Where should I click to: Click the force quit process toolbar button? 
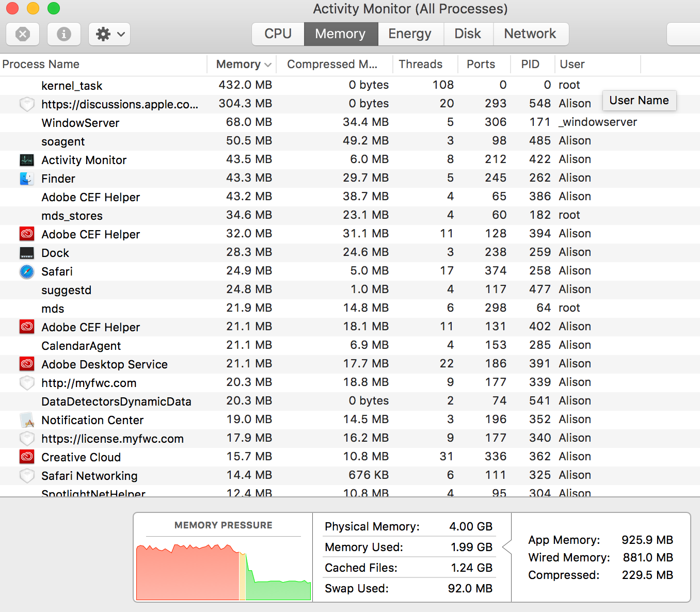23,34
